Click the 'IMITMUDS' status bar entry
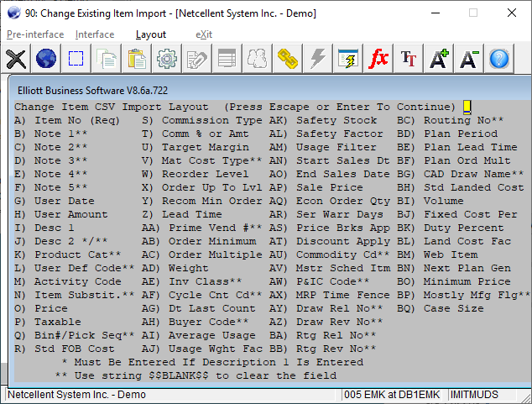 coord(474,395)
